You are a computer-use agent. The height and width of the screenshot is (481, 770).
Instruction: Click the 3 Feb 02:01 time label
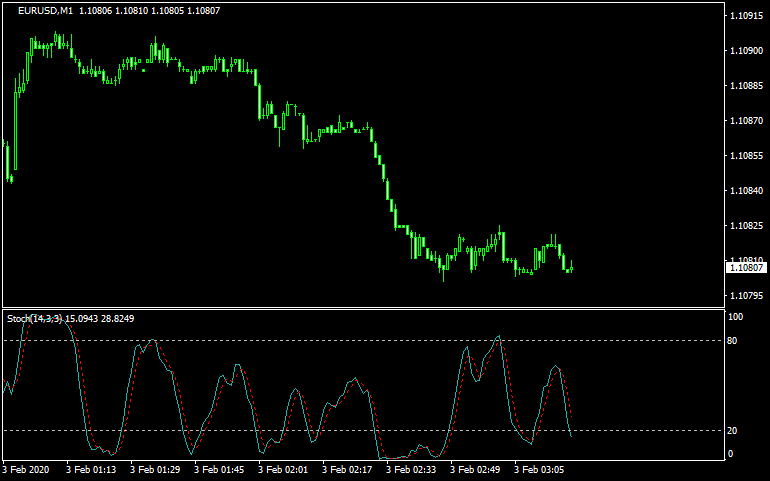(283, 470)
